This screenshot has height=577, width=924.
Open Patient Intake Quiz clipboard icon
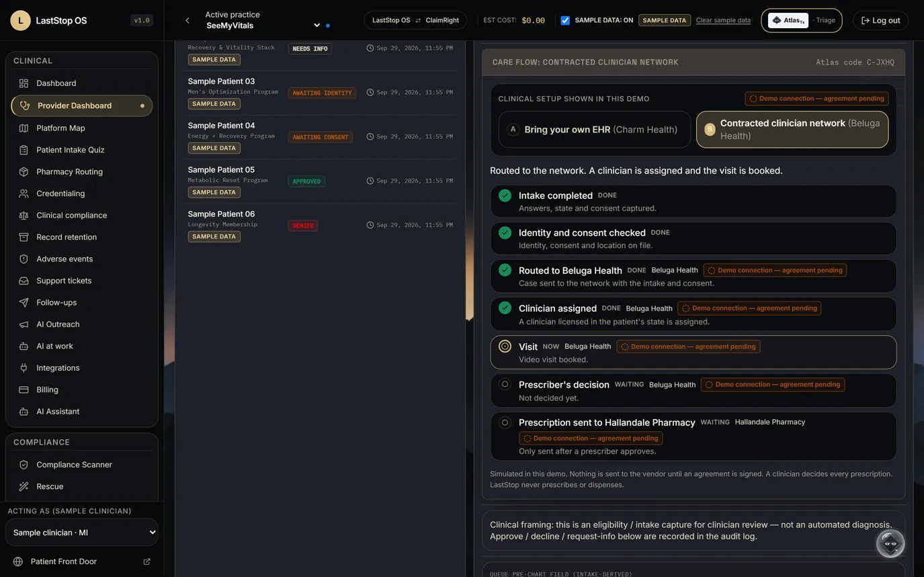tap(24, 150)
